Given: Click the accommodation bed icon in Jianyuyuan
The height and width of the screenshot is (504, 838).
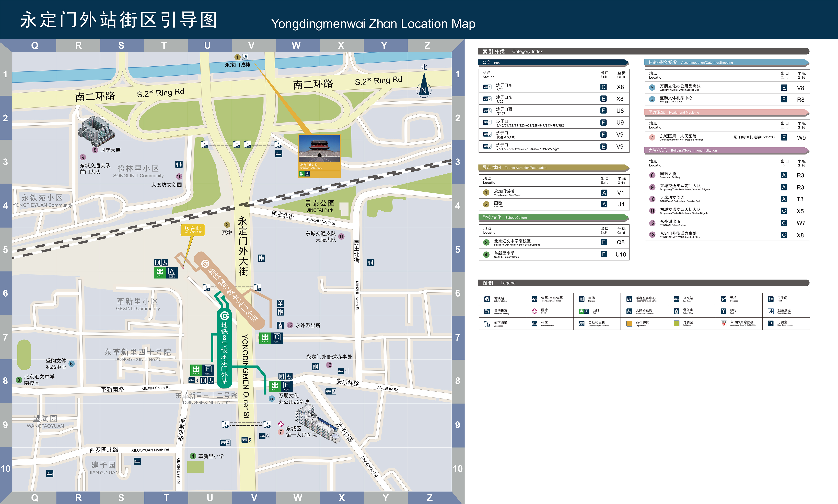Looking at the screenshot, I should (x=137, y=462).
